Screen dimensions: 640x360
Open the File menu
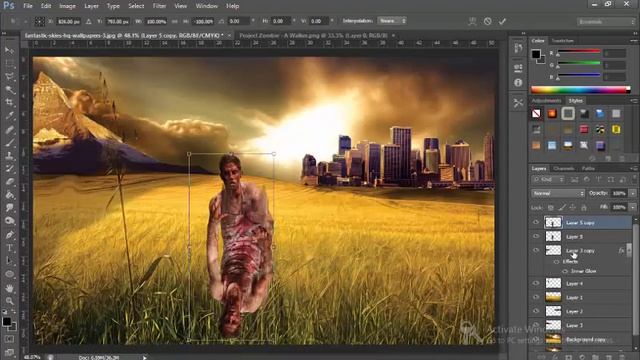coord(28,6)
